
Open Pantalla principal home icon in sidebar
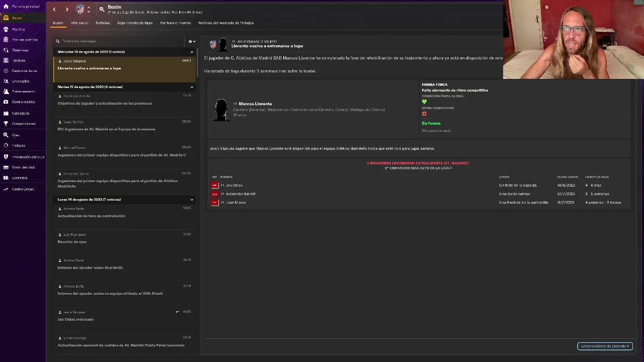(6, 7)
